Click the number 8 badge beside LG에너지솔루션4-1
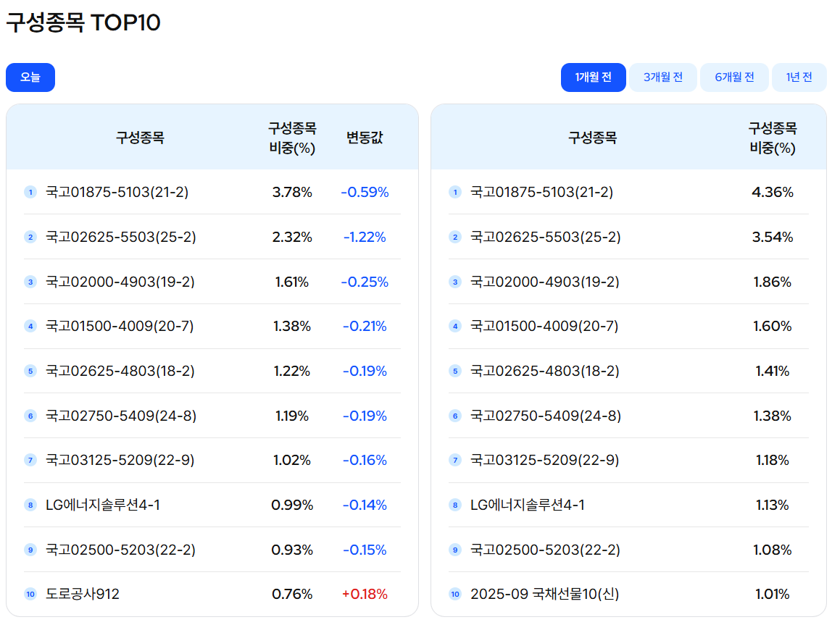The image size is (840, 625). click(30, 505)
